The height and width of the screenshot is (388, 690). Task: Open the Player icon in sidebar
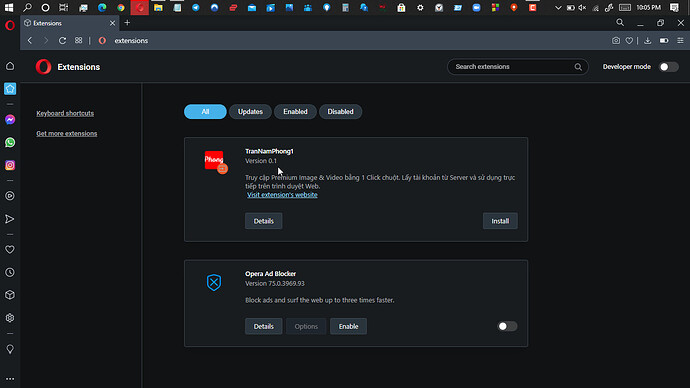coord(10,196)
